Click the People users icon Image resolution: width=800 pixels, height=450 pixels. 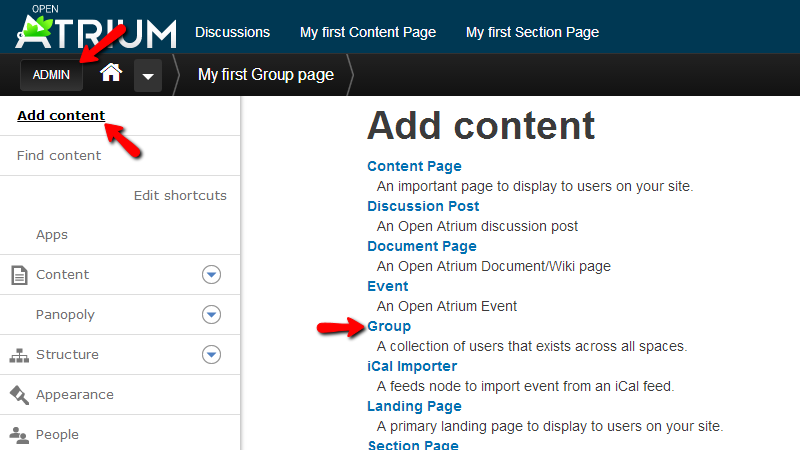point(19,435)
